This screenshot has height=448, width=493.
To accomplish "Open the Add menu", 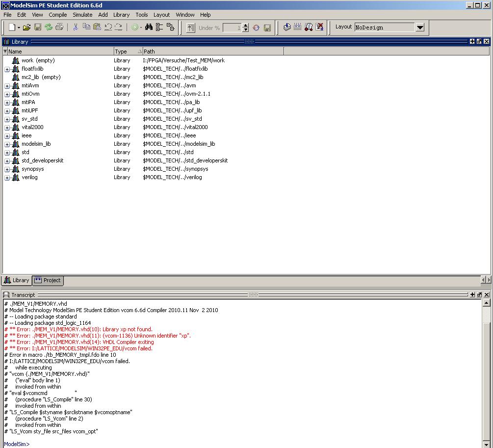I will coord(103,15).
